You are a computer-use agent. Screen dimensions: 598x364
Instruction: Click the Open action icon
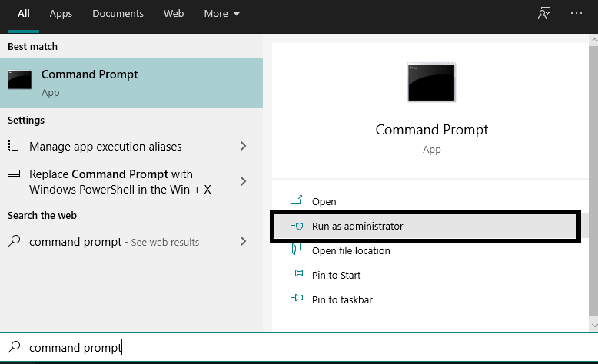pyautogui.click(x=297, y=201)
